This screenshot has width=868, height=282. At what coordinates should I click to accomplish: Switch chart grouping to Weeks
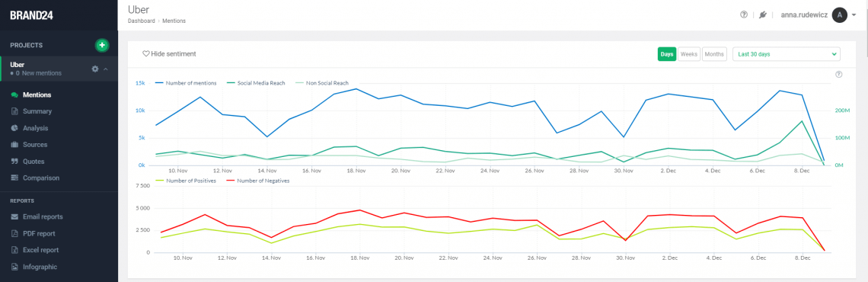pyautogui.click(x=688, y=54)
